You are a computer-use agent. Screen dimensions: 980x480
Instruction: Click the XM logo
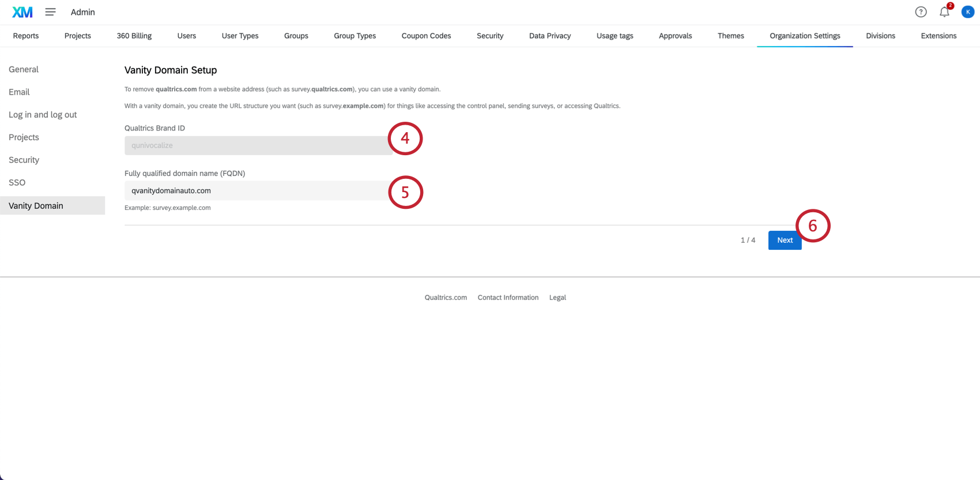(22, 12)
